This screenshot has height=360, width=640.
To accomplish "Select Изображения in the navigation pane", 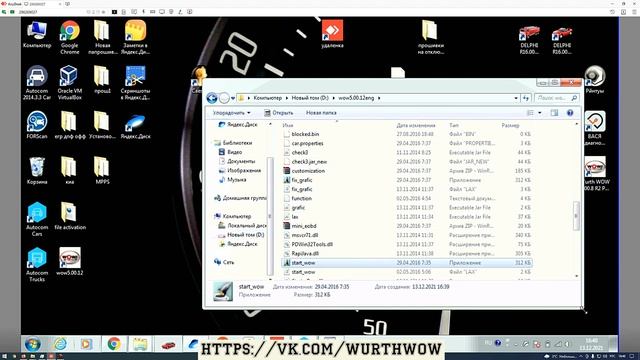I will point(240,170).
